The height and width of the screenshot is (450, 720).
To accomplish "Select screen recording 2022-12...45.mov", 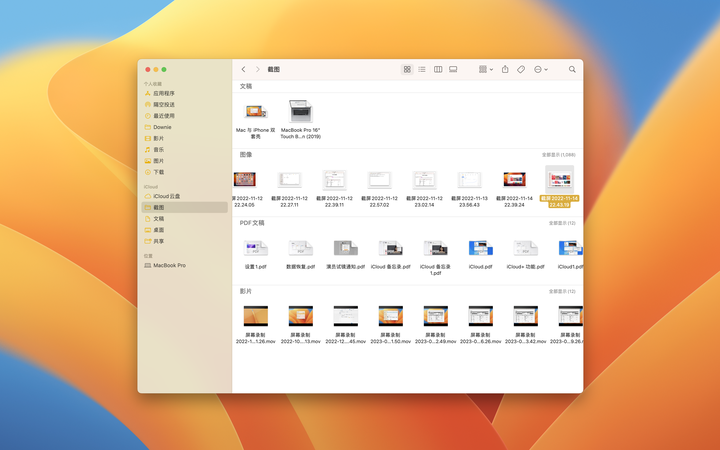I will (345, 325).
